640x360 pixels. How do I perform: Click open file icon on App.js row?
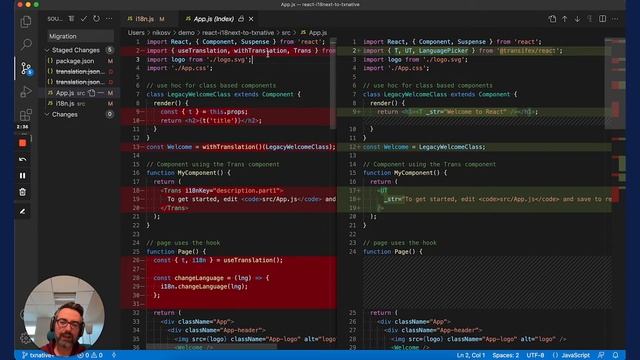point(92,93)
